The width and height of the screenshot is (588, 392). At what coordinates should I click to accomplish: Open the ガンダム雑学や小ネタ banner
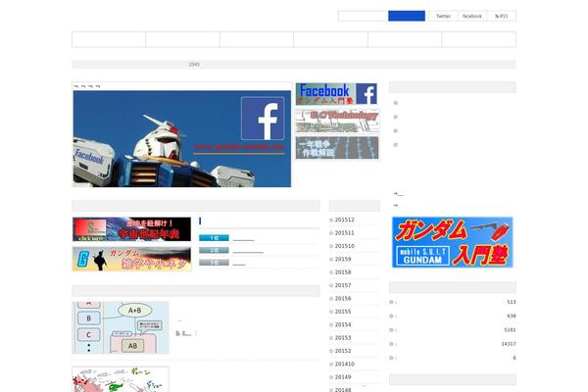pyautogui.click(x=131, y=259)
